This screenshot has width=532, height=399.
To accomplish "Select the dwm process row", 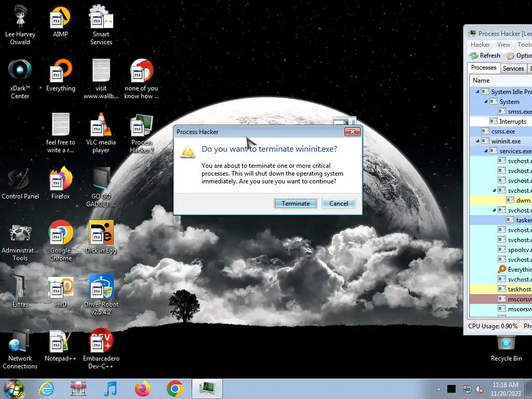I will point(501,200).
